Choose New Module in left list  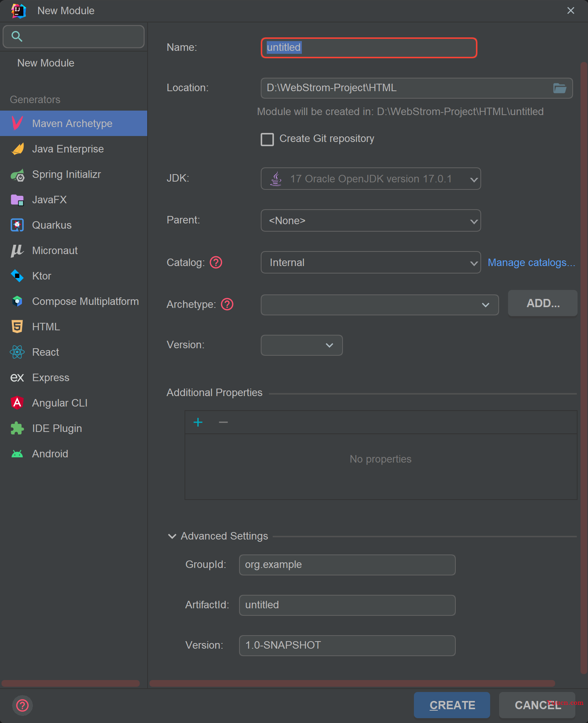click(74, 63)
